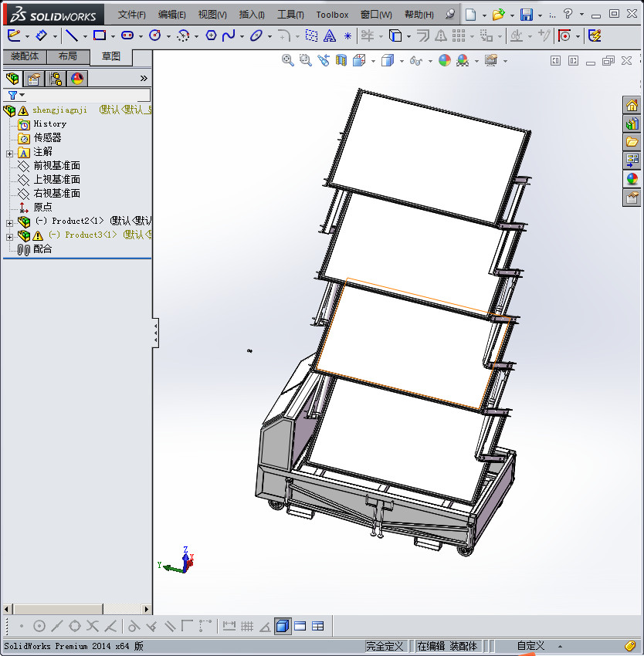Image resolution: width=644 pixels, height=656 pixels.
Task: Click the Save icon
Action: click(527, 15)
